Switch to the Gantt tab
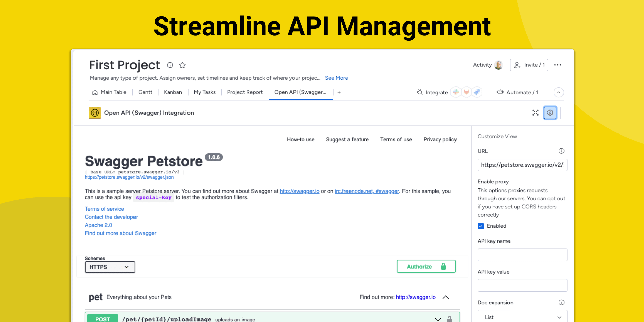The width and height of the screenshot is (644, 322). [145, 92]
